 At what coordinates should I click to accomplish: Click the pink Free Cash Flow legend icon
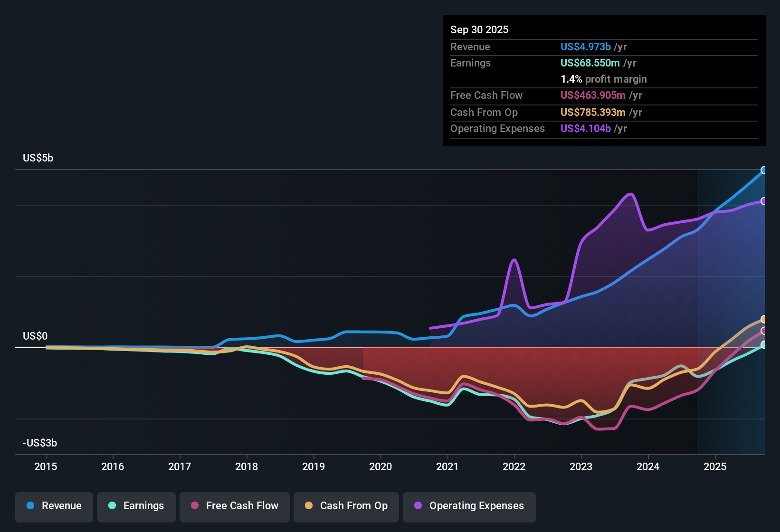click(194, 506)
